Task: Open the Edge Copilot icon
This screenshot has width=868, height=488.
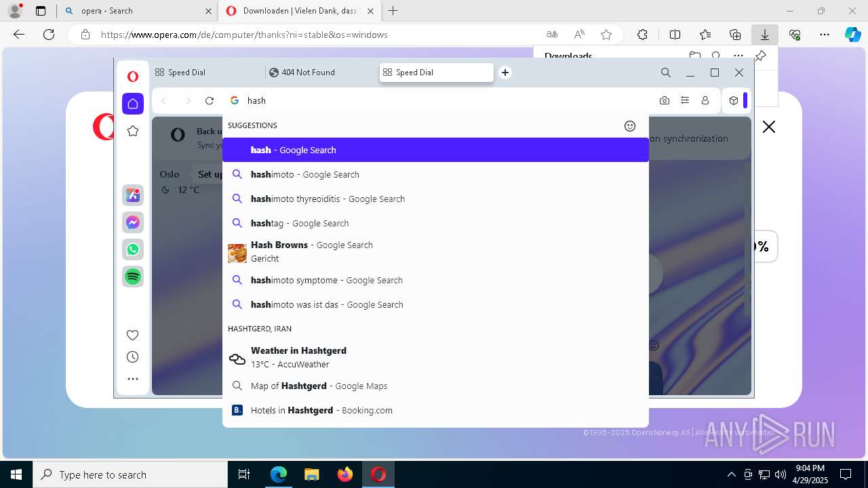Action: (x=852, y=35)
